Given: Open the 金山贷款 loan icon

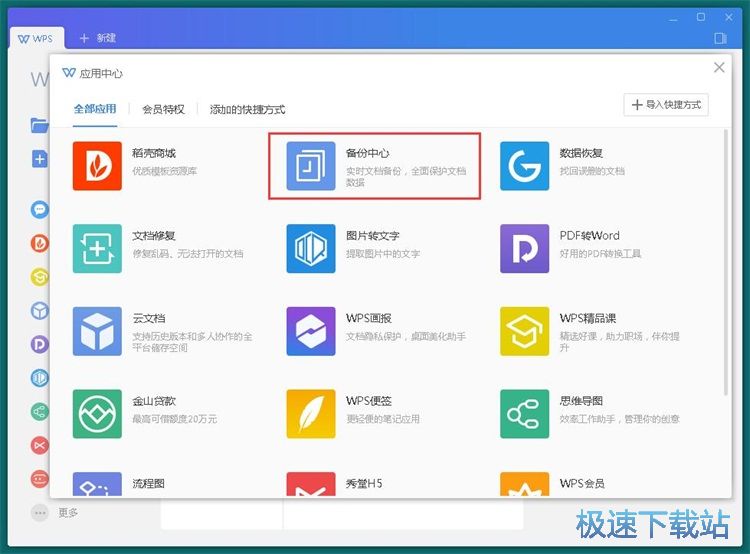Looking at the screenshot, I should pos(97,414).
